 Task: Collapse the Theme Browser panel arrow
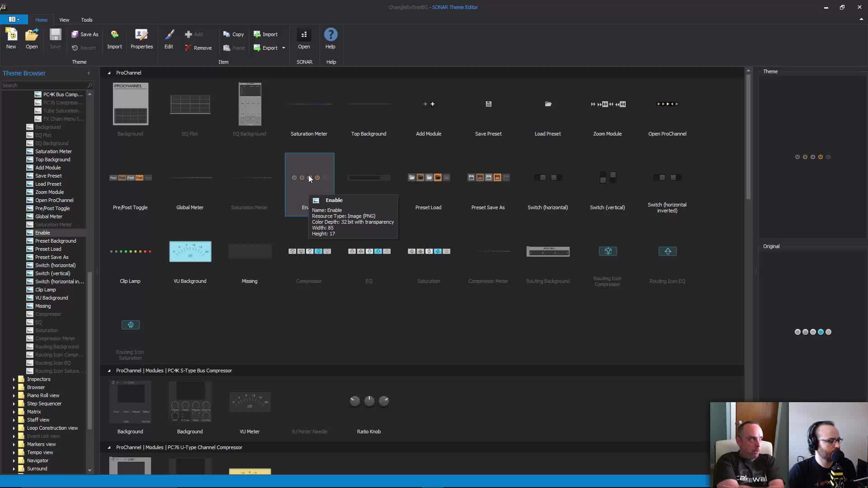(x=89, y=73)
